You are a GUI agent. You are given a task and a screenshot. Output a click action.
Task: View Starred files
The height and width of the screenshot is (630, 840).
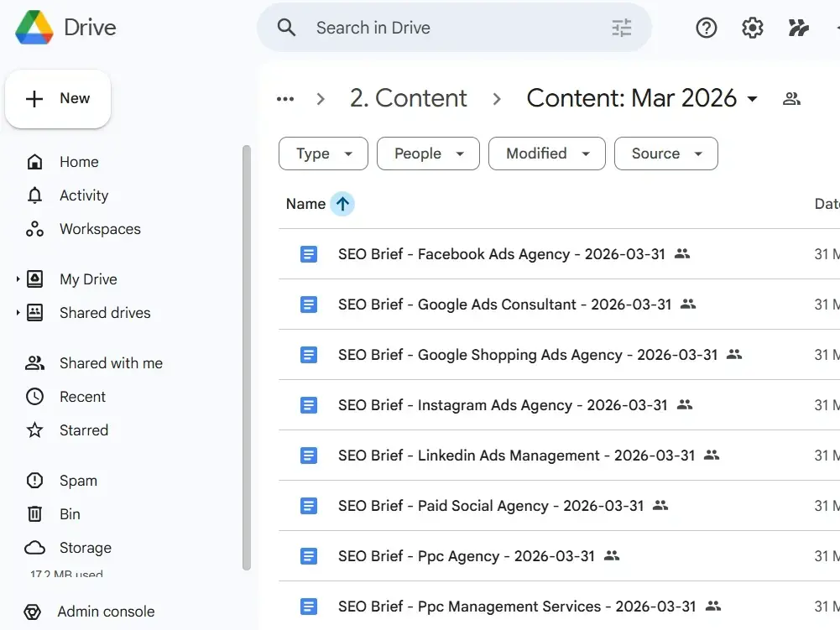[84, 430]
